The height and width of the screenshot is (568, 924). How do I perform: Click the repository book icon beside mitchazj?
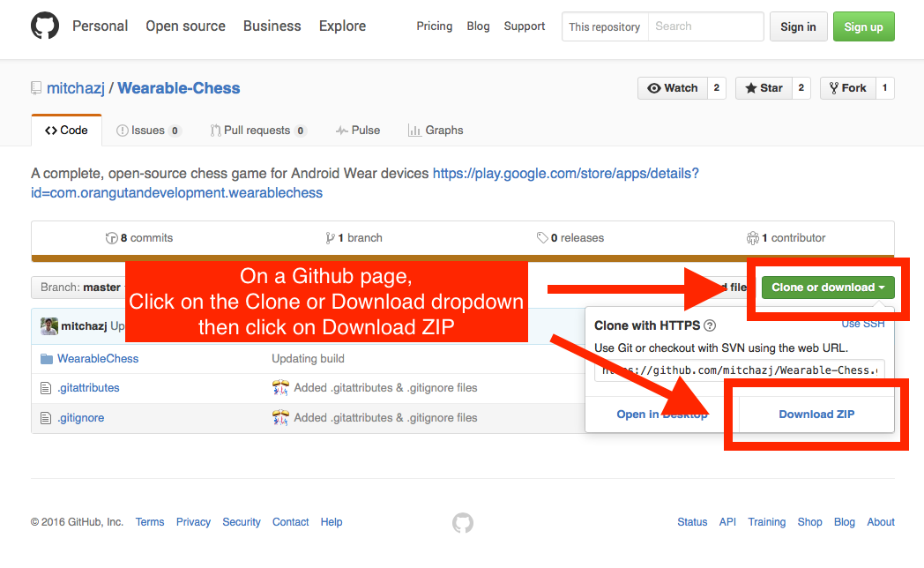point(36,88)
